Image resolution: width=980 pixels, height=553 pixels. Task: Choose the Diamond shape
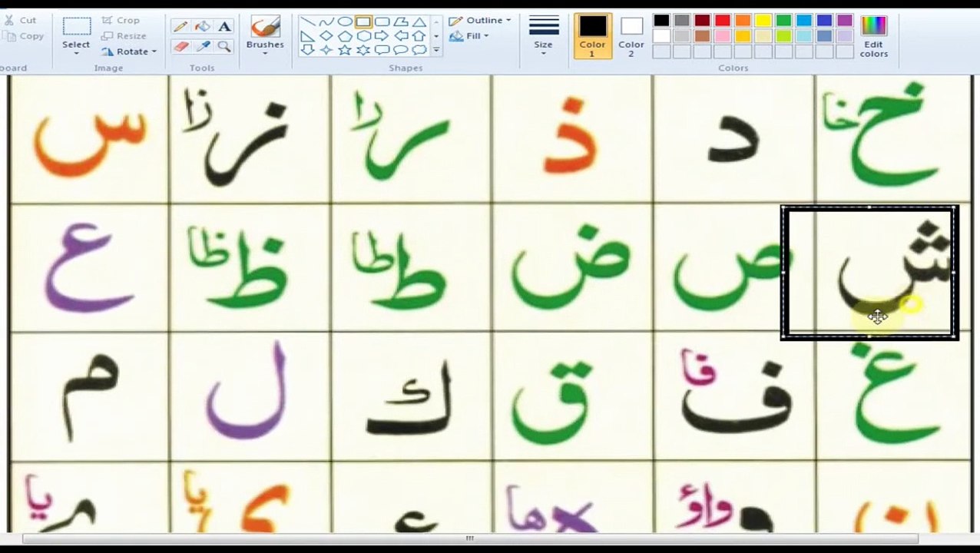click(326, 36)
